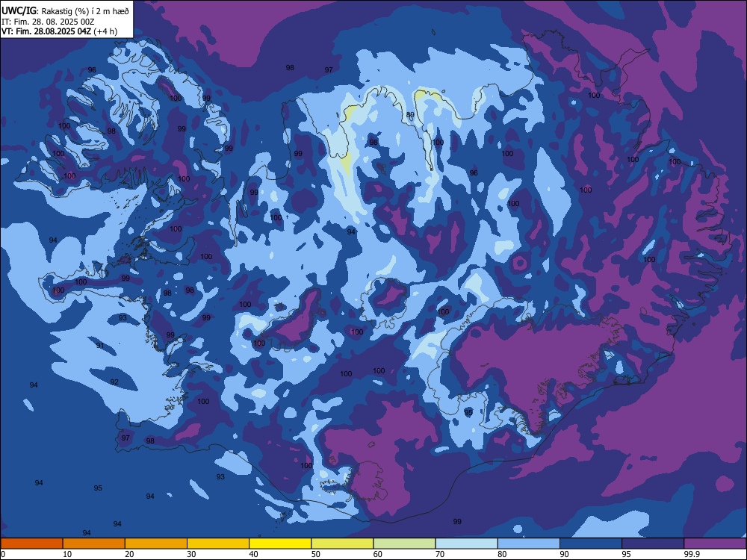Click the pale blue 70–80 legend swatch
Image resolution: width=747 pixels, height=560 pixels.
point(466,544)
